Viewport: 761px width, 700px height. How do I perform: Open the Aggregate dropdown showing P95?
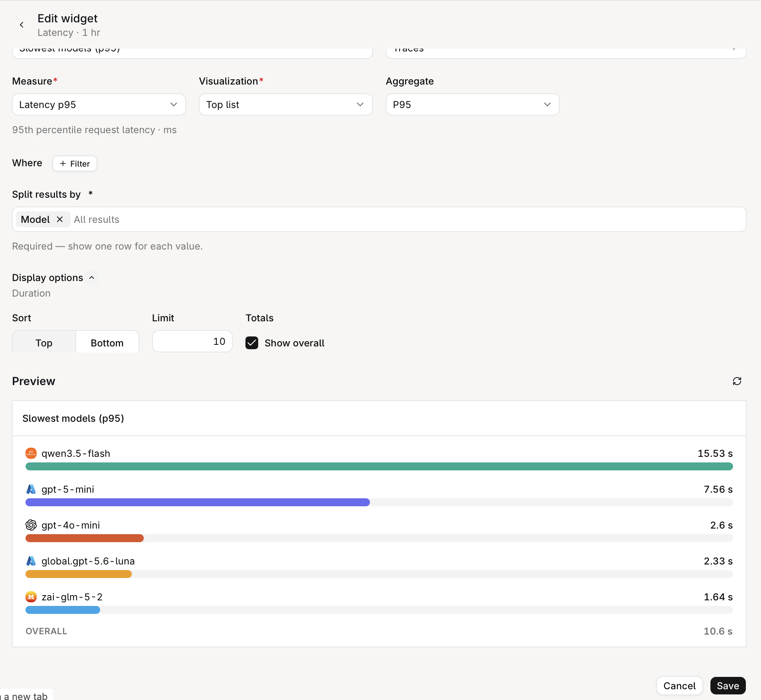coord(473,104)
